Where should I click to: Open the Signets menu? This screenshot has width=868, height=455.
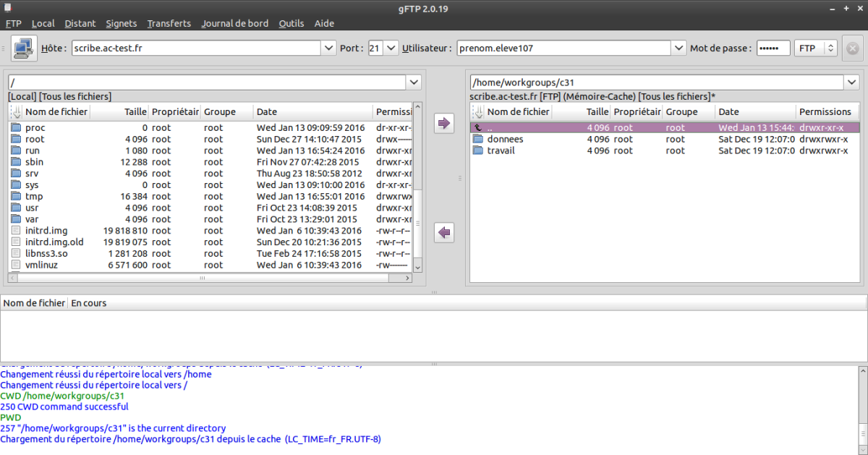122,23
